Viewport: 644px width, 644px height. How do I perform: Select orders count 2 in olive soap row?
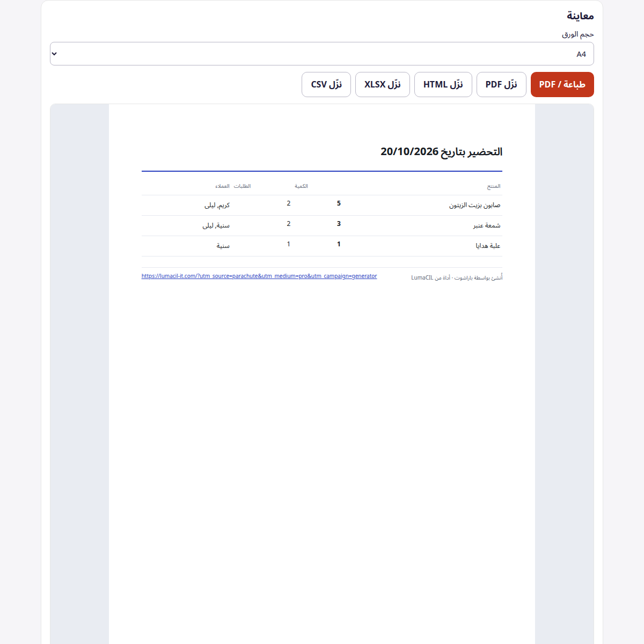coord(289,203)
